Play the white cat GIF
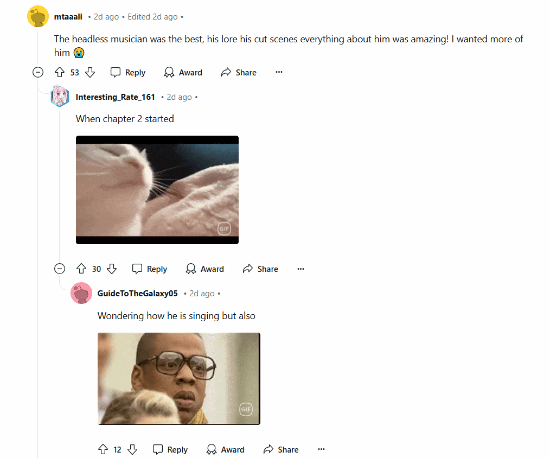550x458 pixels. click(x=157, y=190)
